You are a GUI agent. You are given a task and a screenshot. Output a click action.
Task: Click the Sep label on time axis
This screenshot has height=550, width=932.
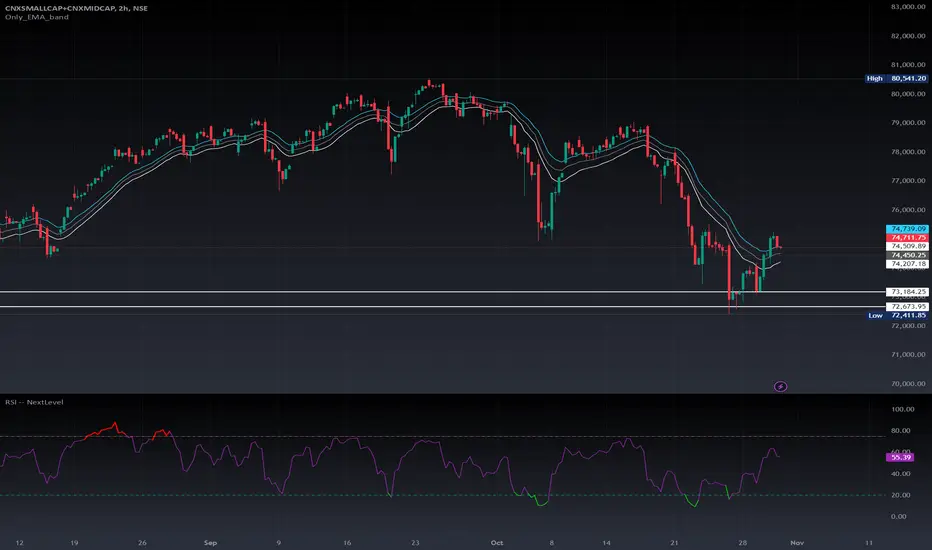(210, 543)
